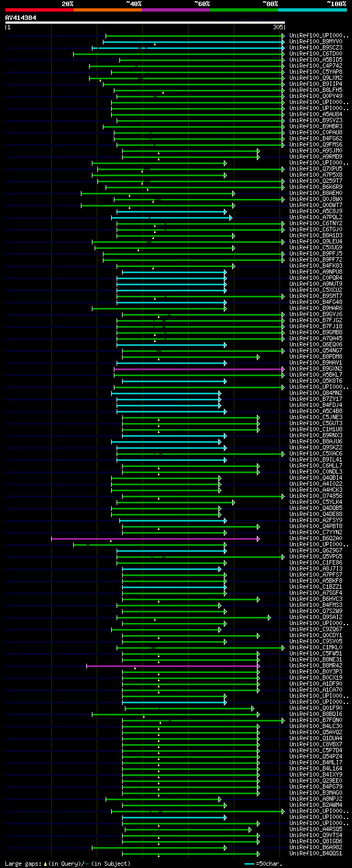Select the UniRef100_B9HBR3 label
This screenshot has width=352, height=868.
pos(316,126)
